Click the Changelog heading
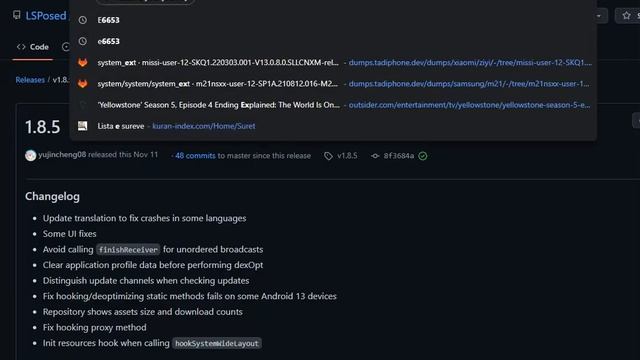The width and height of the screenshot is (640, 360). [52, 196]
